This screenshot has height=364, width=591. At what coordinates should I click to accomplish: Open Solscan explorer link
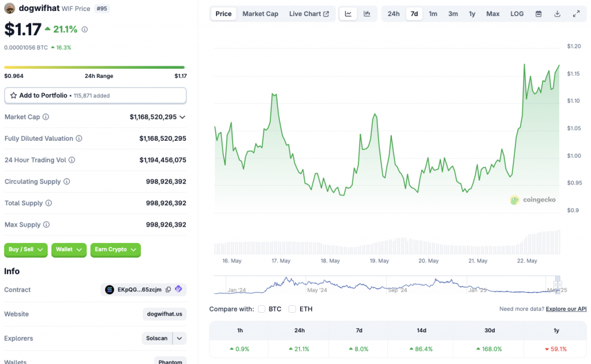(157, 339)
